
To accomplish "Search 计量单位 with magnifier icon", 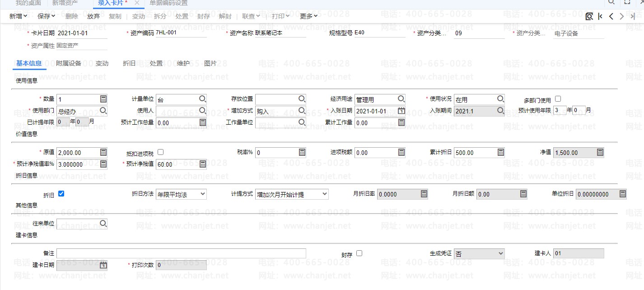I will pos(202,99).
